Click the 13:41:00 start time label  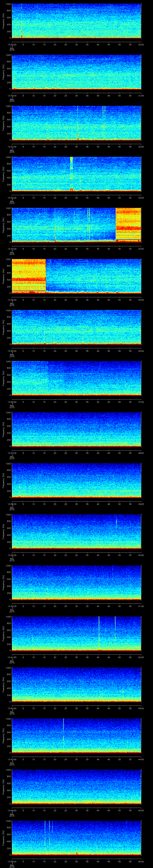point(12,657)
